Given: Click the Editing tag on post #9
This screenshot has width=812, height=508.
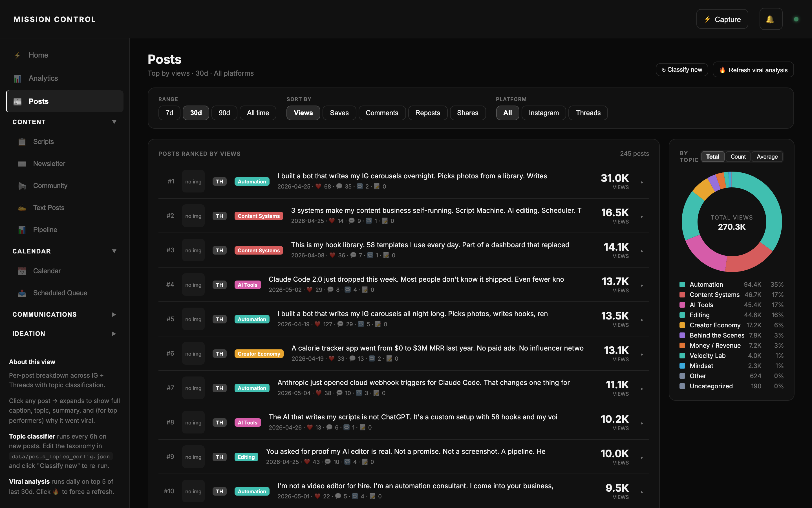Looking at the screenshot, I should (x=246, y=457).
